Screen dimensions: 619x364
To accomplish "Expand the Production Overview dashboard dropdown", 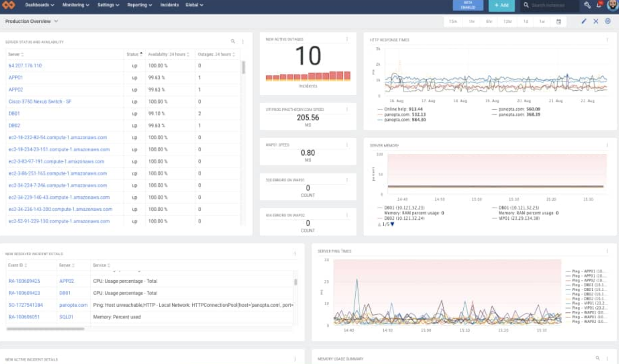I will tap(56, 21).
